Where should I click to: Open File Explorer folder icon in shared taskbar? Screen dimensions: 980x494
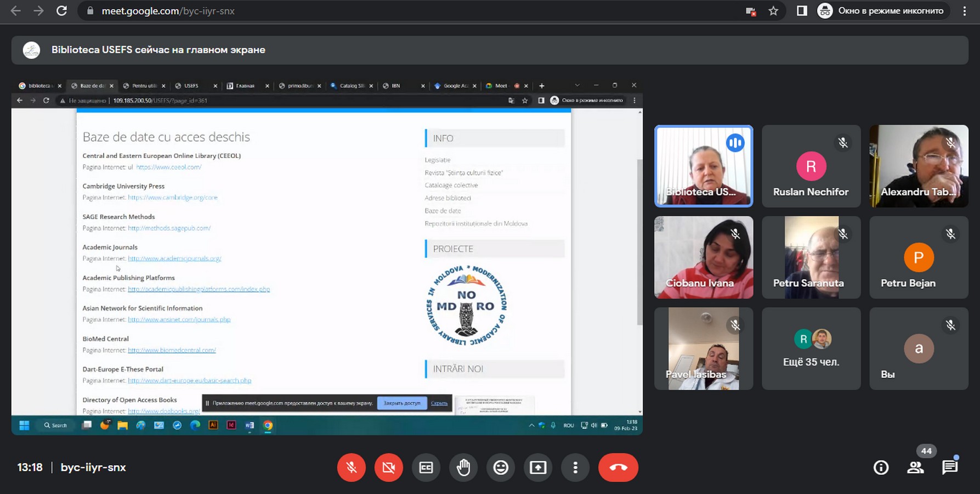tap(122, 425)
